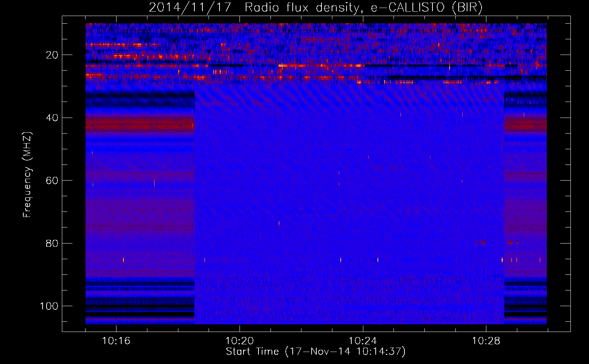589x364 pixels.
Task: Click the '20' frequency tick label
Action: (52, 55)
